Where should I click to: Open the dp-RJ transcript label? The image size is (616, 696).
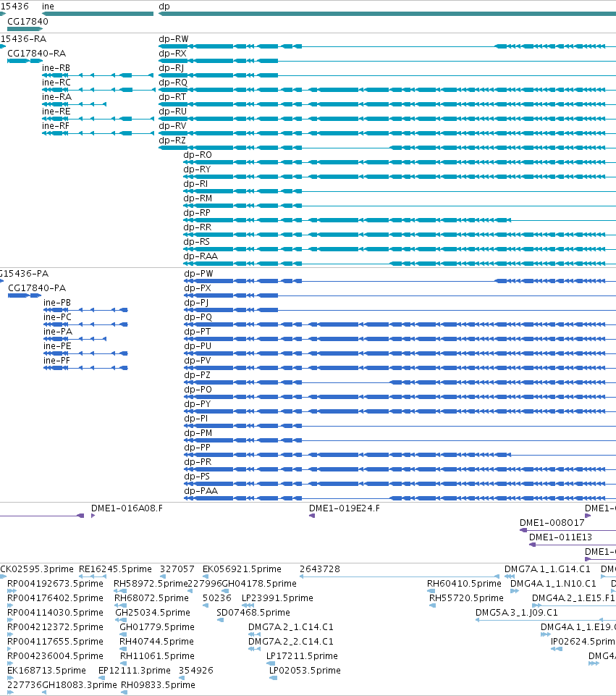(x=171, y=68)
